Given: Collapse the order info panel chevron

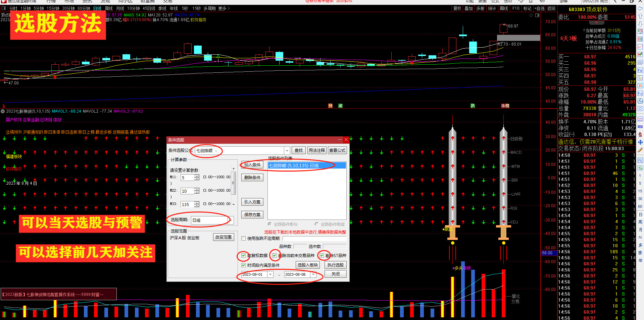Looking at the screenshot, I should coord(596,23).
